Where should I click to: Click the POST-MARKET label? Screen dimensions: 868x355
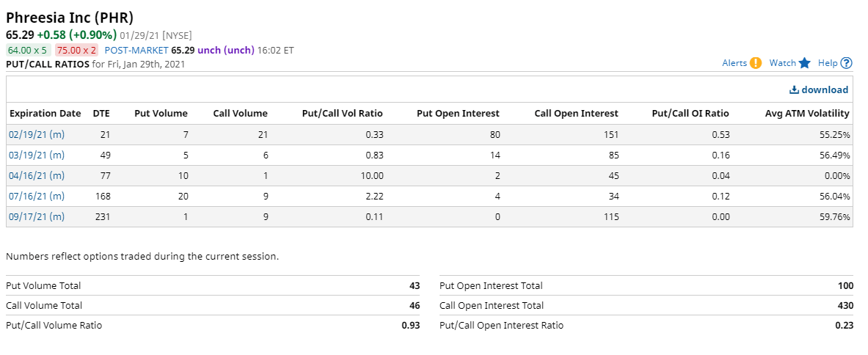(136, 51)
